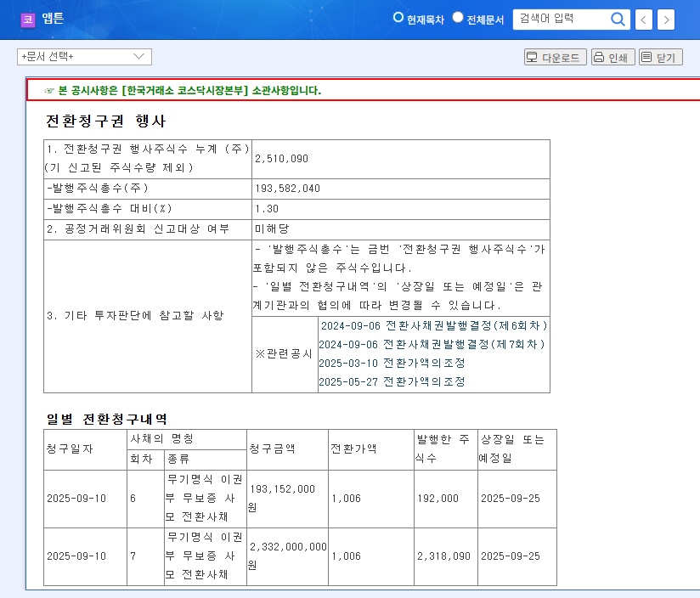Go to next search result arrow
The image size is (700, 598).
[666, 20]
